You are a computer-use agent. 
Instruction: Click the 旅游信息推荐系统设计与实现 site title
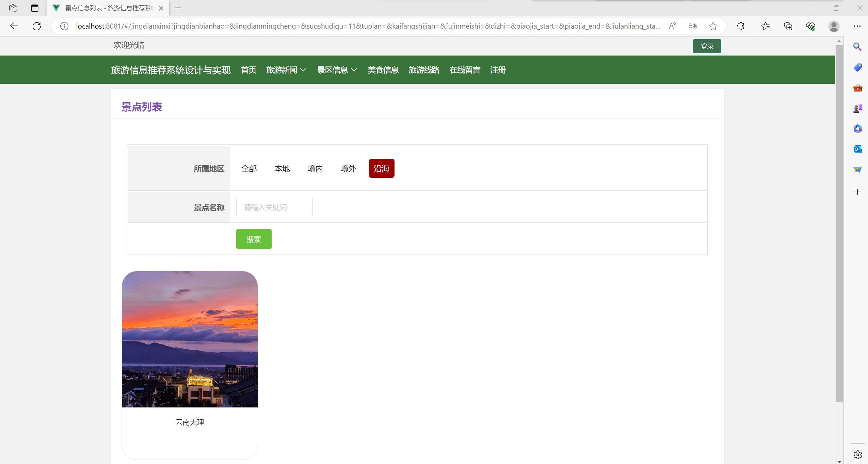171,70
